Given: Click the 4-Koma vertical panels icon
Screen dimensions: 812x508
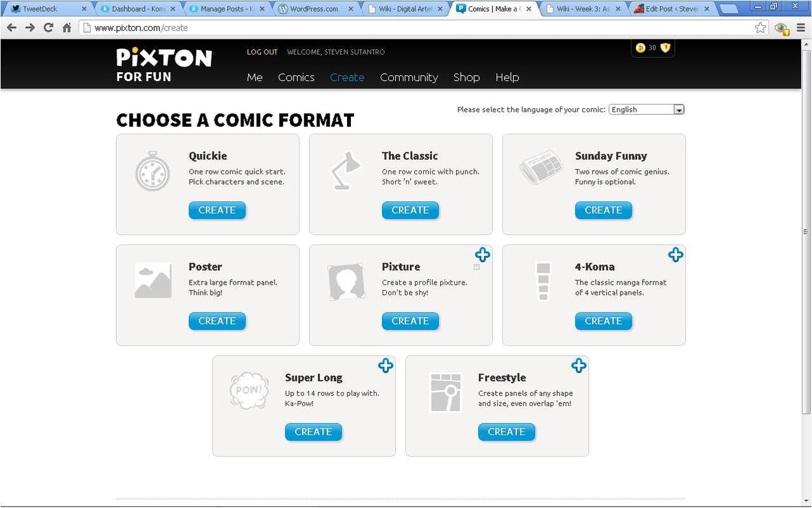Looking at the screenshot, I should [x=542, y=281].
